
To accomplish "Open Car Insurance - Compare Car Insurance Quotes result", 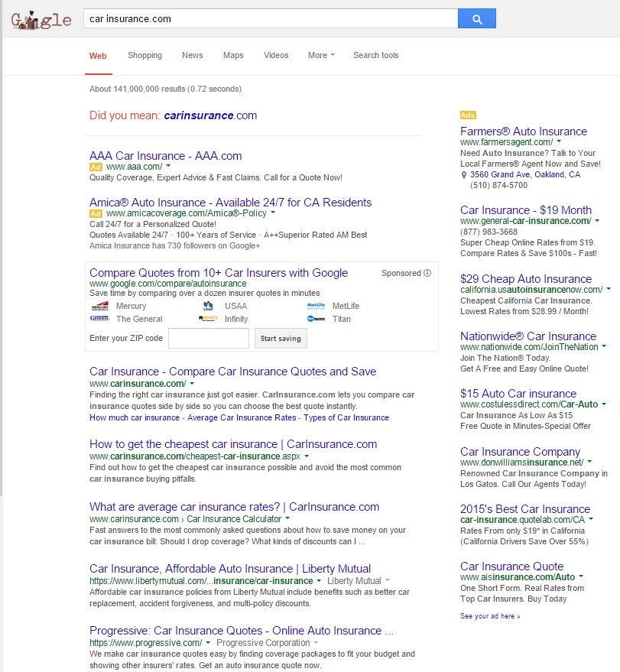I will click(232, 372).
